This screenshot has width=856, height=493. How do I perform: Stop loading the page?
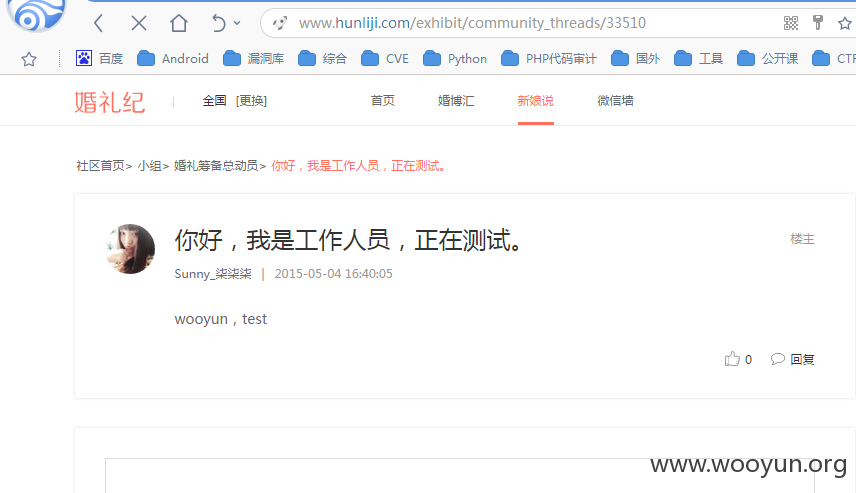coord(139,23)
